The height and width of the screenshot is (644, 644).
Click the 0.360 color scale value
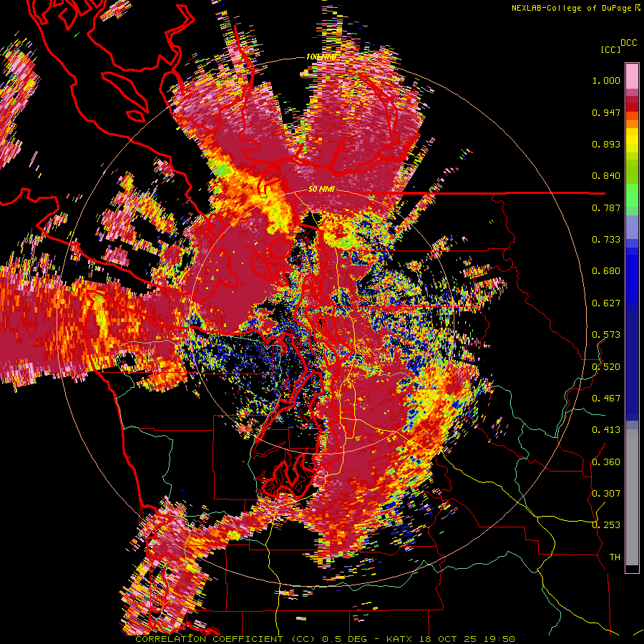[606, 462]
